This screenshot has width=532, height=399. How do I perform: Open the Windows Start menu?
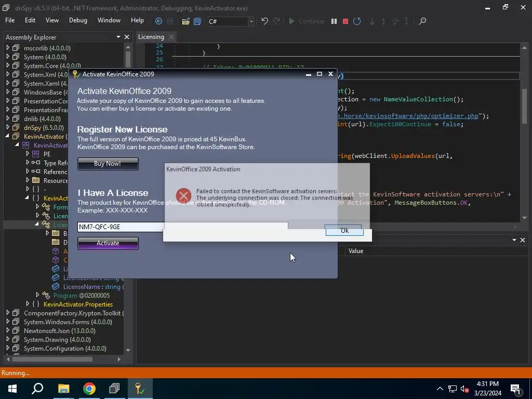pos(12,389)
